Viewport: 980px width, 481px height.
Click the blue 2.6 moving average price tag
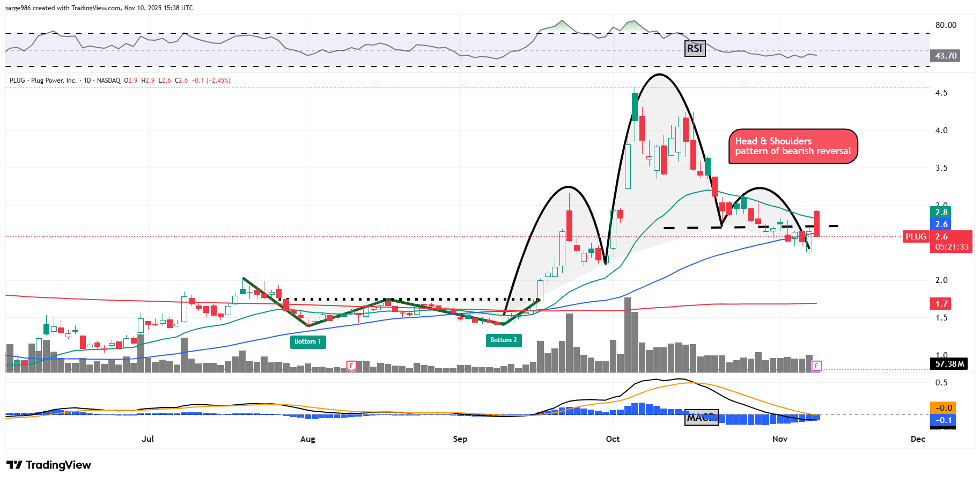coord(941,224)
